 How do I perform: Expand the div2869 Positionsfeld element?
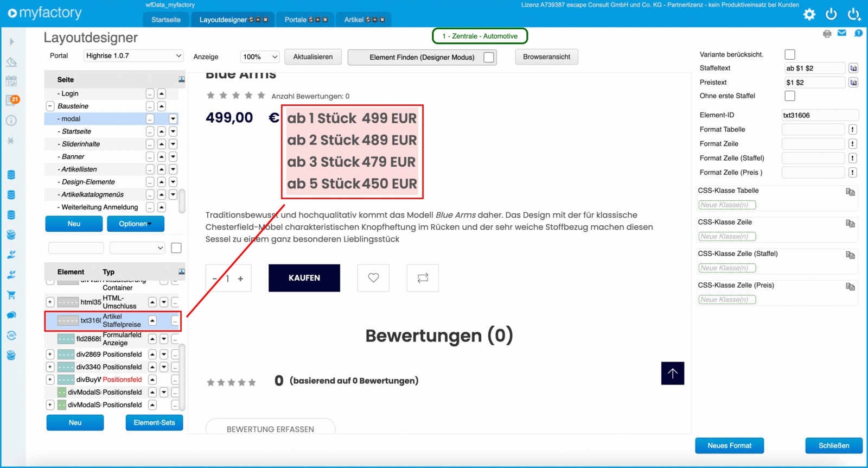tap(50, 355)
